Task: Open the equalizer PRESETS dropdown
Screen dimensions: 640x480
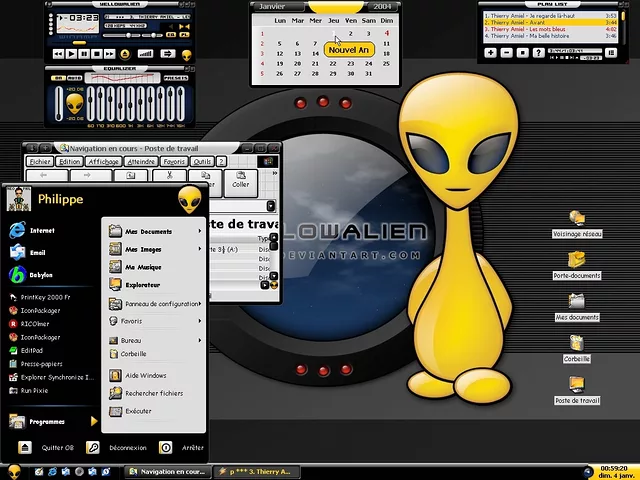Action: [175, 77]
